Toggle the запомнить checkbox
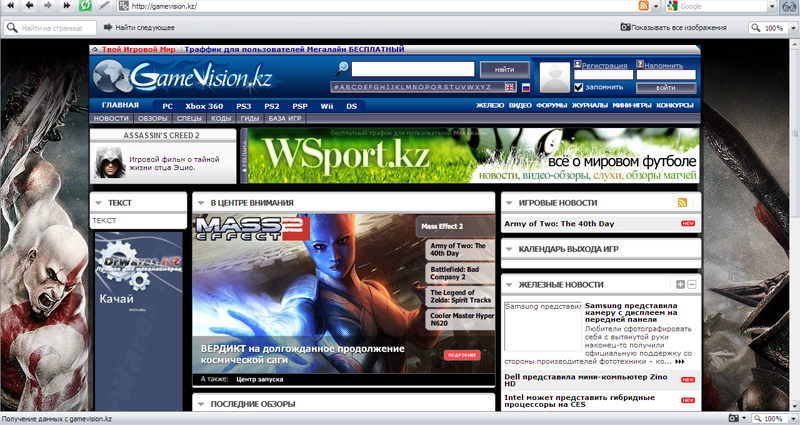 click(578, 87)
